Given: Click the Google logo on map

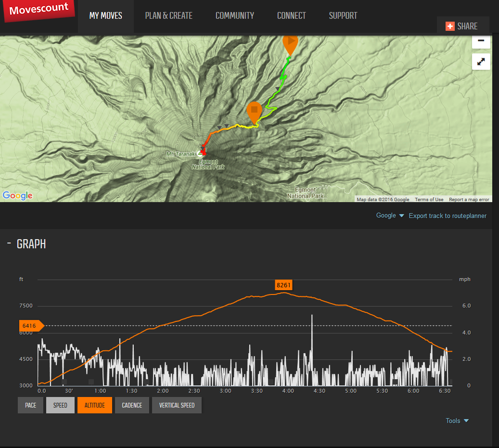Looking at the screenshot, I should point(18,195).
